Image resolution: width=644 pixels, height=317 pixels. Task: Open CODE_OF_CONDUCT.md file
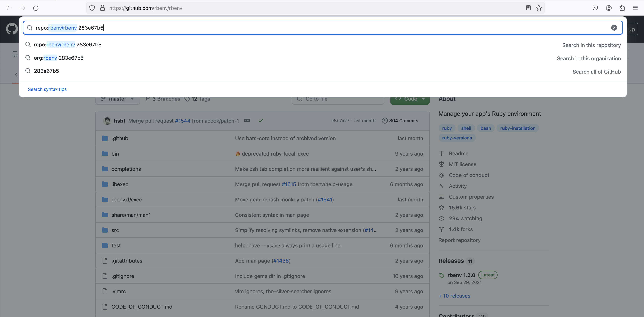click(142, 307)
